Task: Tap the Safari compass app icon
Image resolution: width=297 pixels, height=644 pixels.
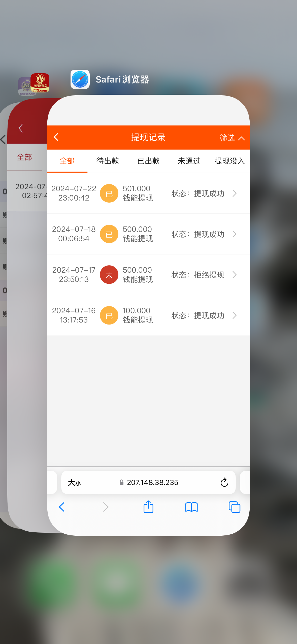Action: click(x=80, y=79)
